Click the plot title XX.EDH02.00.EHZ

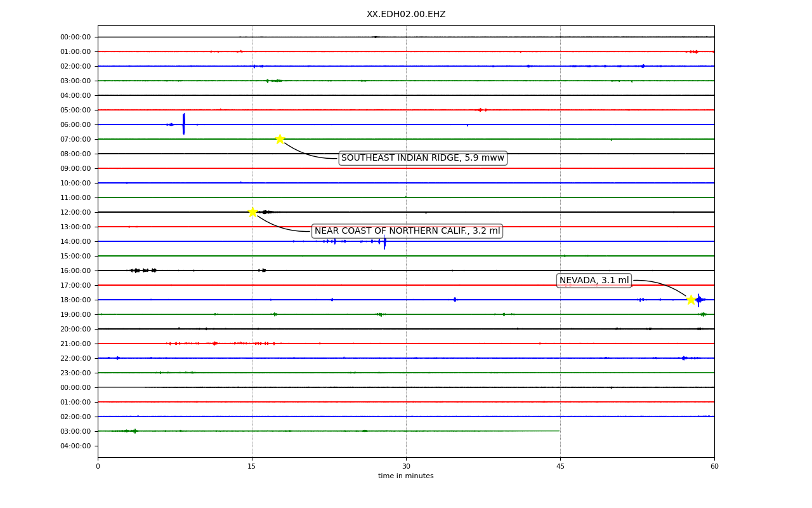[x=406, y=15]
